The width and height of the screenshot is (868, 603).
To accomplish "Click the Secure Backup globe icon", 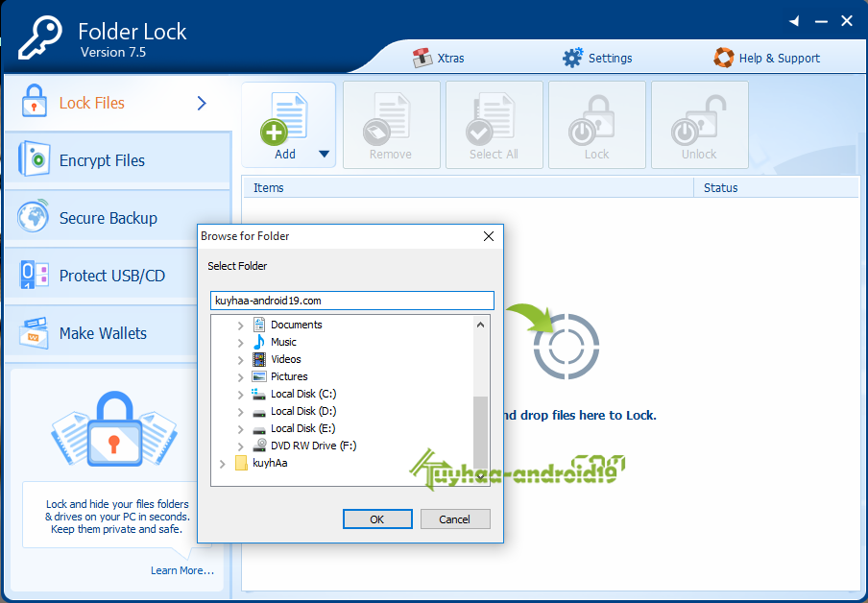I will 33,216.
